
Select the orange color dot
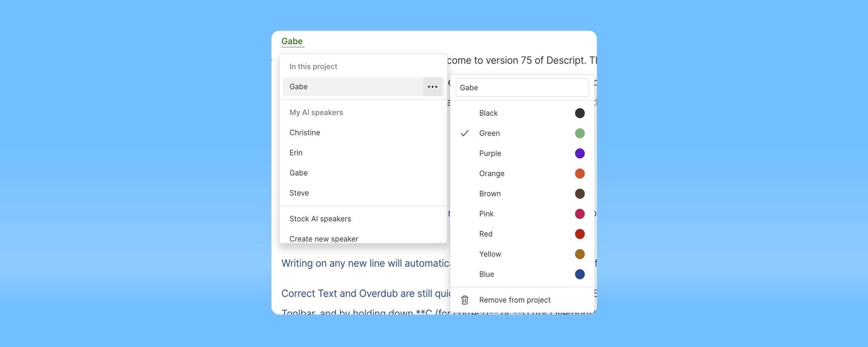click(579, 173)
